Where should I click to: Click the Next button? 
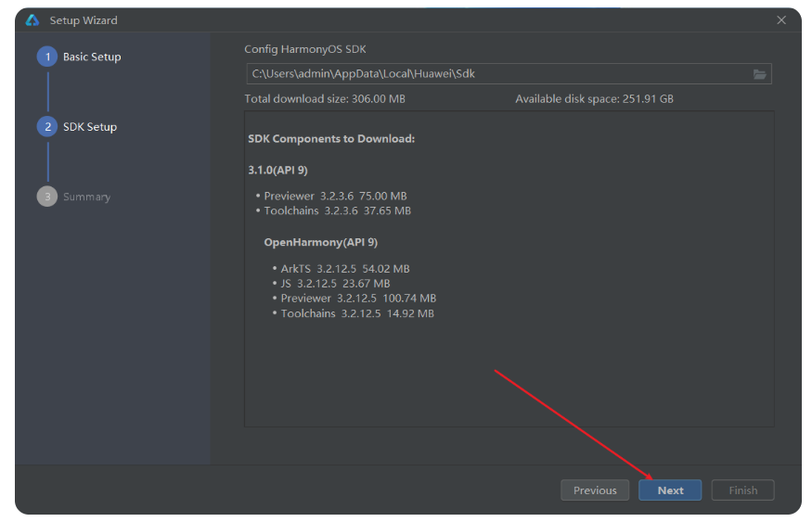tap(670, 490)
